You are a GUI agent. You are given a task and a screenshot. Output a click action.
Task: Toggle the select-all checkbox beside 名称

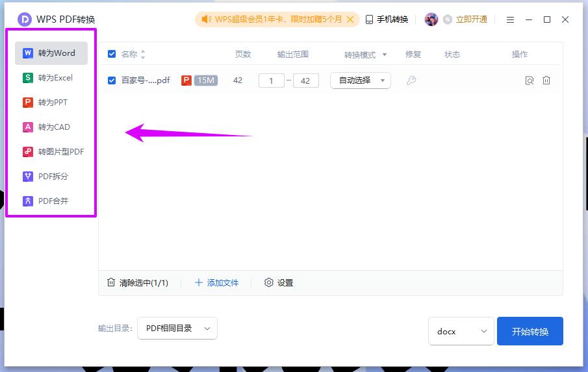coord(112,55)
